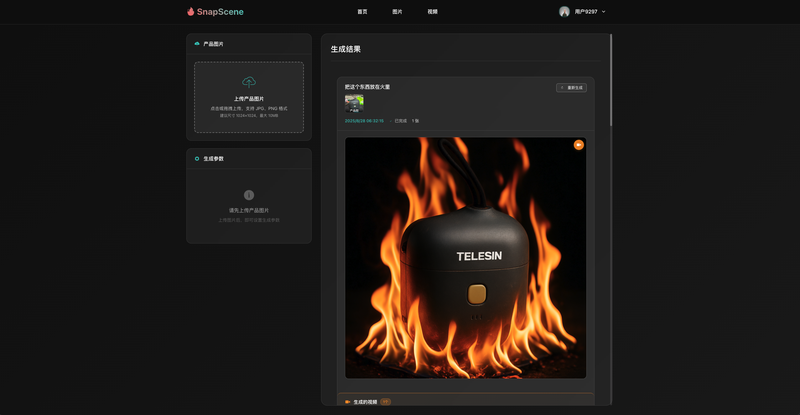This screenshot has width=800, height=415.
Task: Click the user avatar picture
Action: 564,12
